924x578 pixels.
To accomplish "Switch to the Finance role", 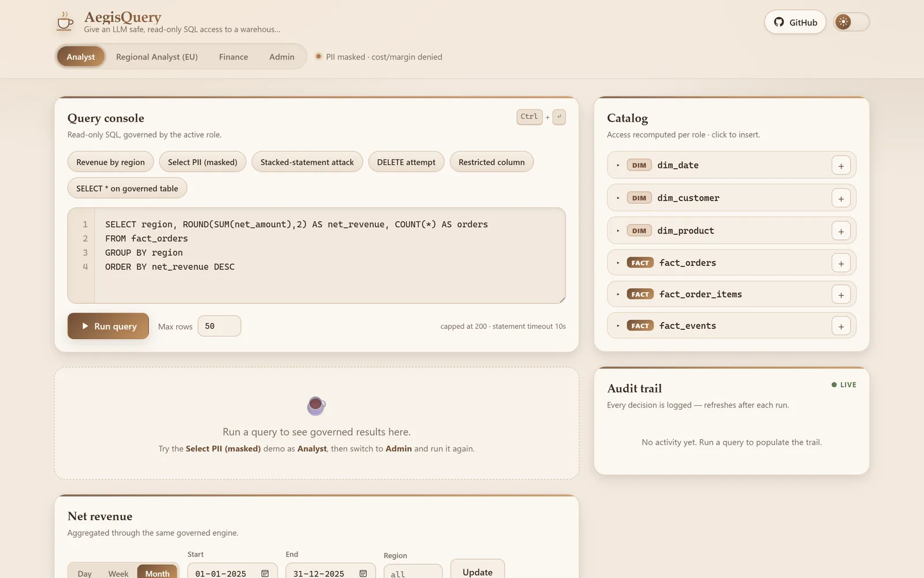I will [x=233, y=57].
